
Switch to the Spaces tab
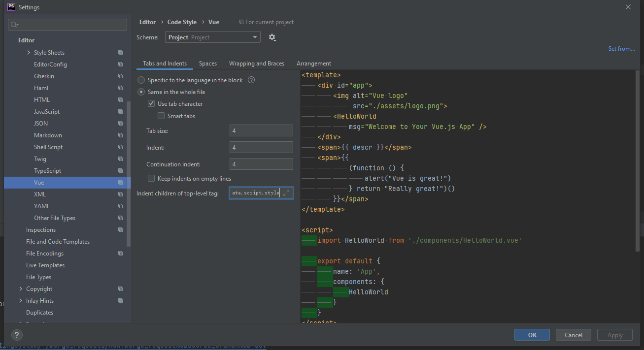[x=208, y=64]
